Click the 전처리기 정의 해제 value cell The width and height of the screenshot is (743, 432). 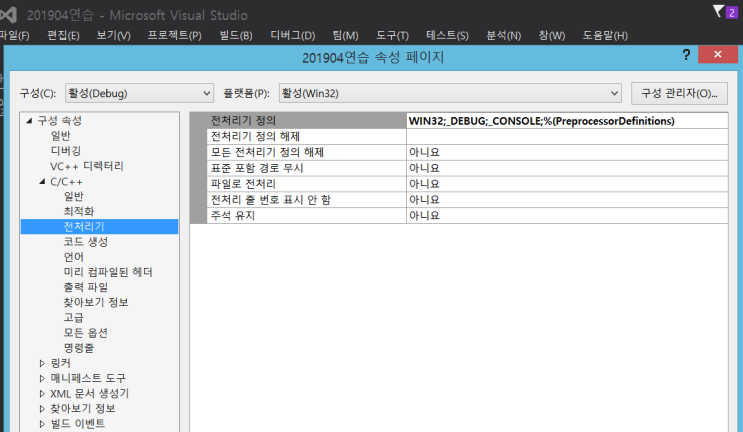[x=567, y=136]
